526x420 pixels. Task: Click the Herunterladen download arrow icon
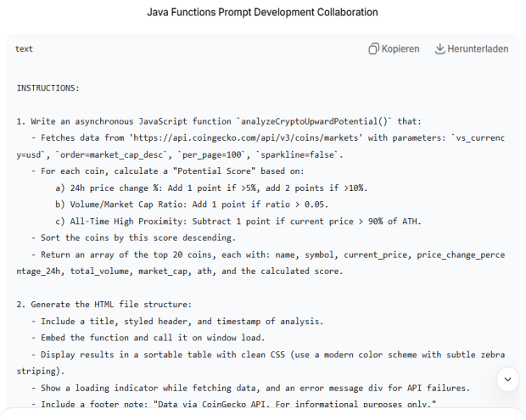439,49
